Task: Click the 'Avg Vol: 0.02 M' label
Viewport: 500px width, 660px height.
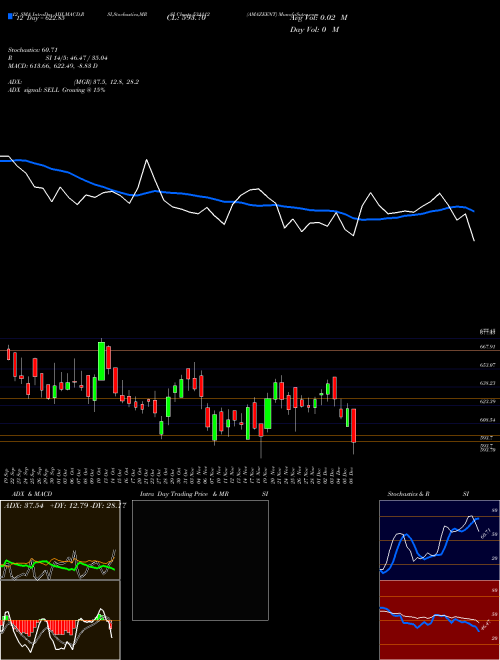Action: point(318,18)
